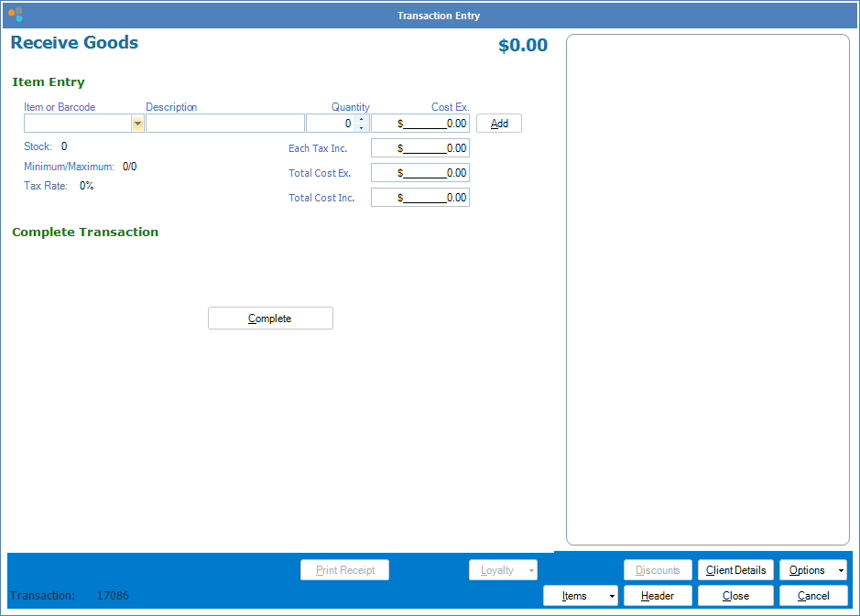Increase Quantity with the up arrow

pos(361,119)
